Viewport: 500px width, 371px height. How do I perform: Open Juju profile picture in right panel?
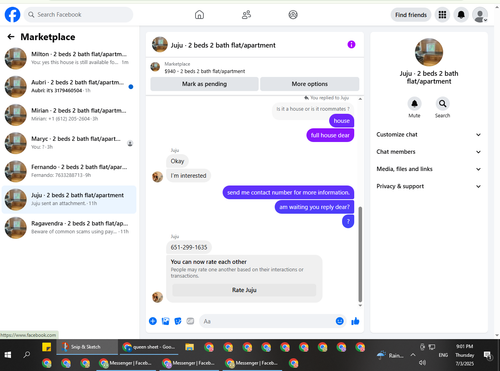[x=429, y=52]
